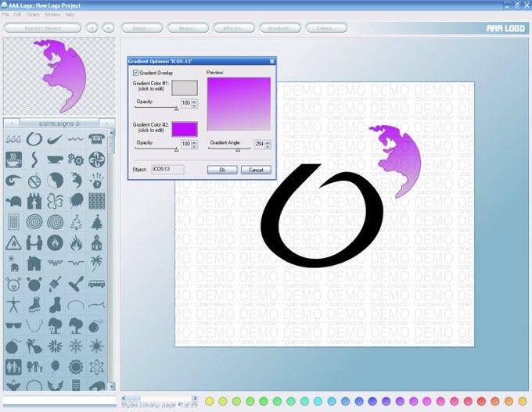Open the File menu
Image resolution: width=532 pixels, height=412 pixels.
(x=5, y=15)
